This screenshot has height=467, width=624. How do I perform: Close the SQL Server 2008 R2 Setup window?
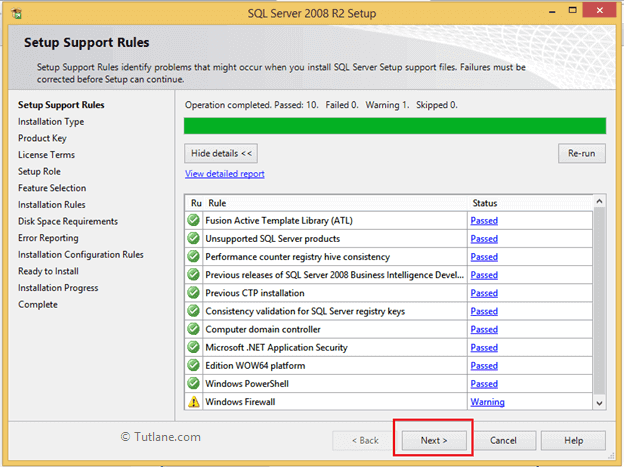pyautogui.click(x=599, y=10)
